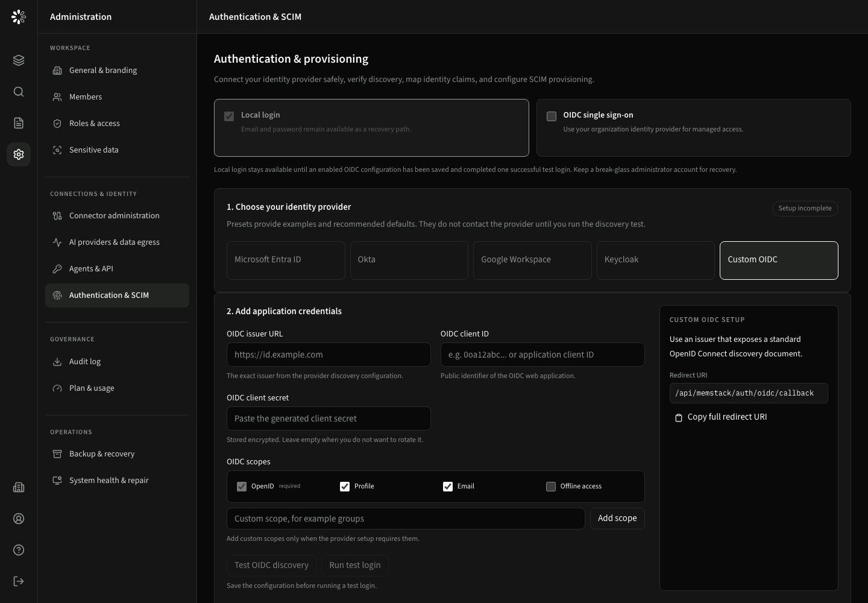Choose Microsoft Entra ID provider preset
Image resolution: width=868 pixels, height=603 pixels.
(286, 260)
